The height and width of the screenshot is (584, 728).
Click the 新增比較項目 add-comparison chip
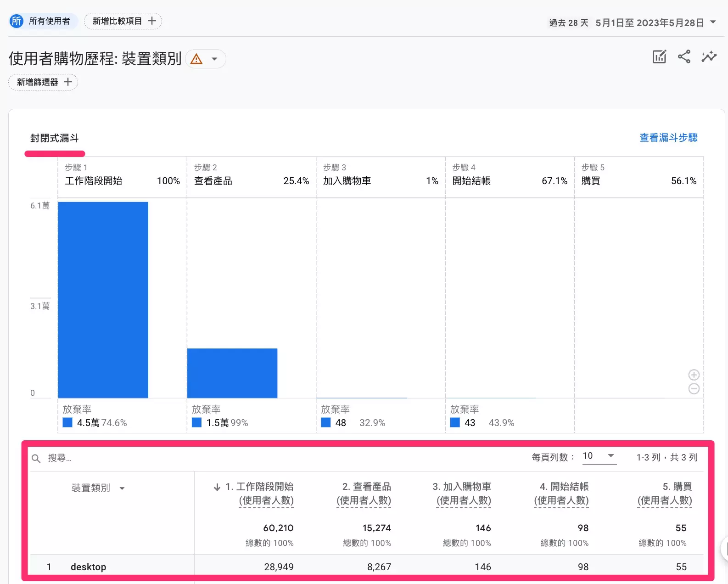[x=123, y=21]
